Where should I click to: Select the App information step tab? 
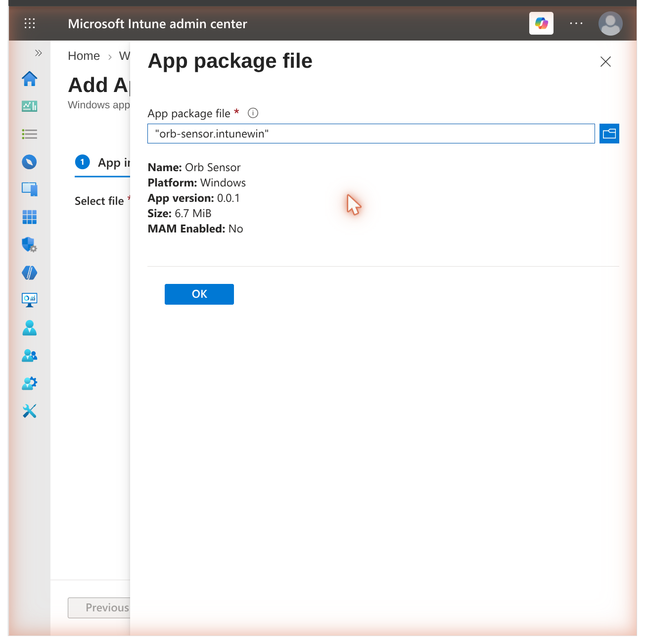103,162
